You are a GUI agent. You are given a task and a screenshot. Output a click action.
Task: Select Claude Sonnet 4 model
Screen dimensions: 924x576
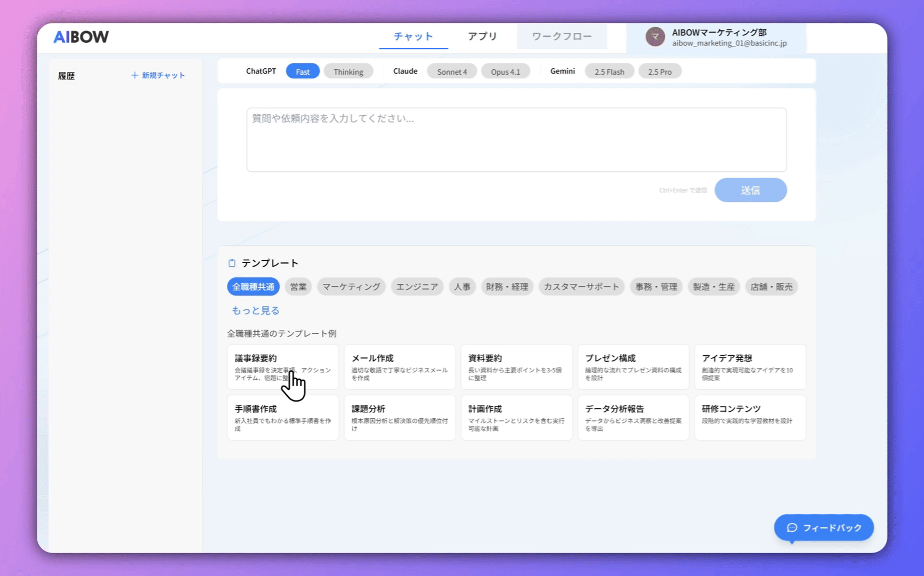pyautogui.click(x=451, y=71)
